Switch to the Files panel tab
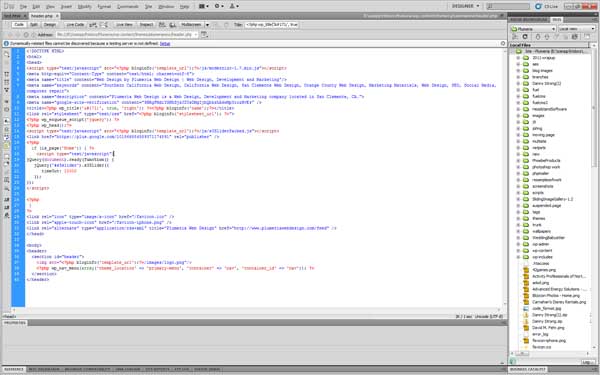 557,20
